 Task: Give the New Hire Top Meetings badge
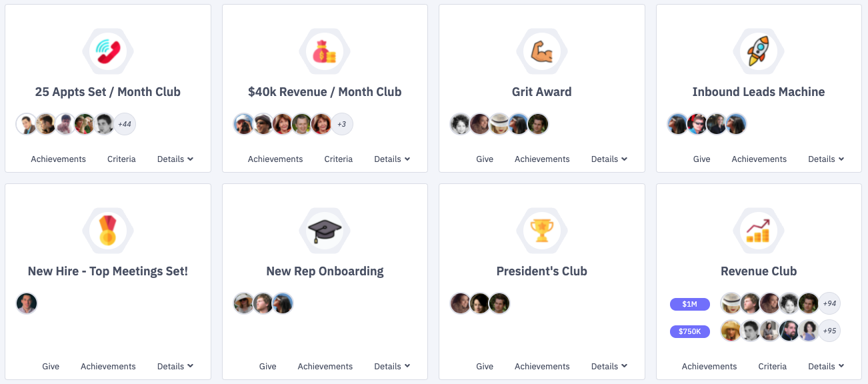pos(51,367)
